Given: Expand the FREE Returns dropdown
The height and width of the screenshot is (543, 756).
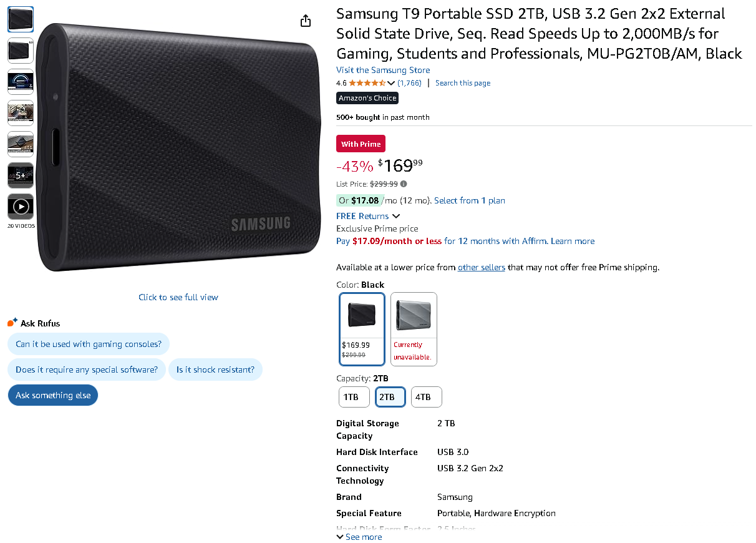Looking at the screenshot, I should click(x=395, y=216).
